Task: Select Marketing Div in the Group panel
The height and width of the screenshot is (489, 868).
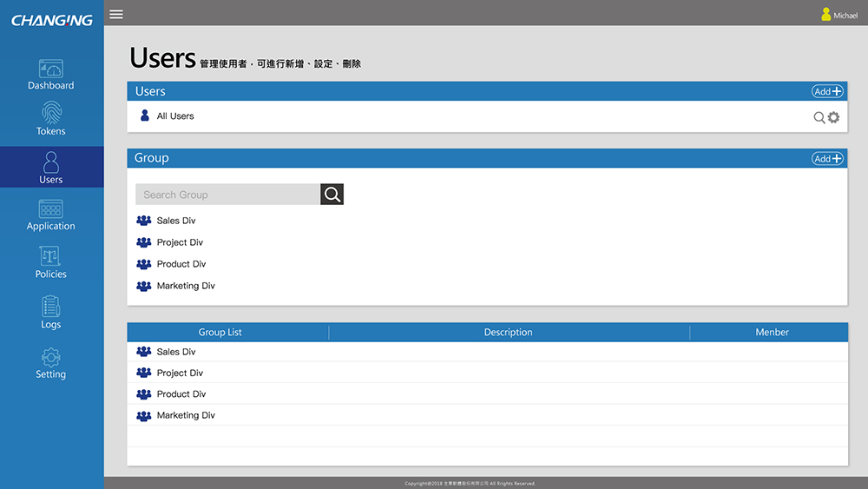Action: coord(185,286)
